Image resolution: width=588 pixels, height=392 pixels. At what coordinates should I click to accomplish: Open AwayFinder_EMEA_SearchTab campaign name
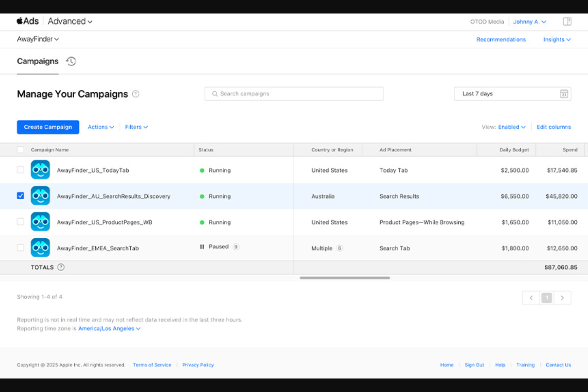pos(98,248)
